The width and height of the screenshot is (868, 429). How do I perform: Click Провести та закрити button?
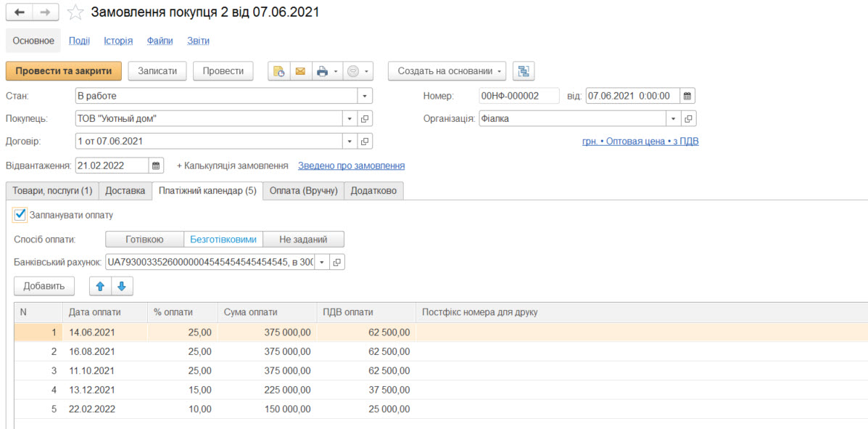(64, 71)
